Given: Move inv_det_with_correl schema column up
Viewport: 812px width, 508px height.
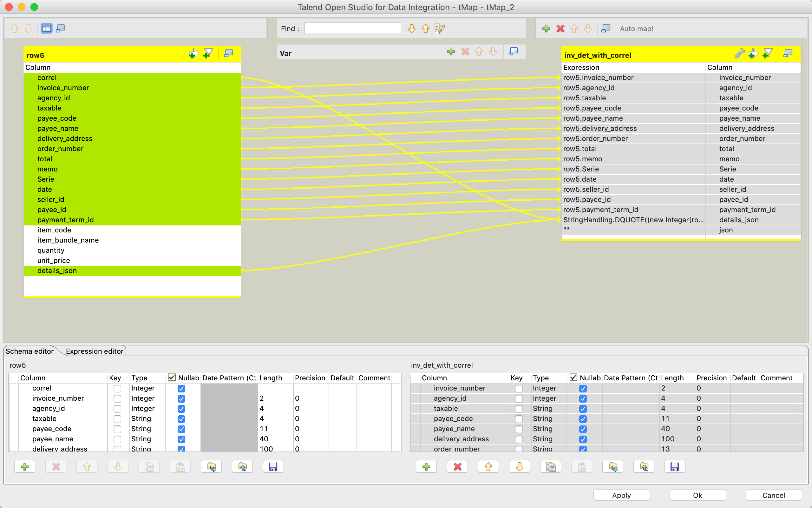Looking at the screenshot, I should pos(488,467).
